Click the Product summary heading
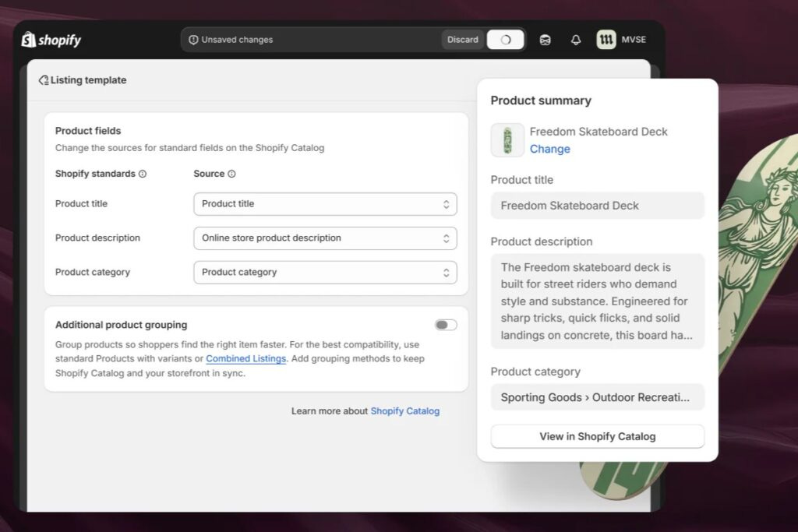 coord(541,100)
